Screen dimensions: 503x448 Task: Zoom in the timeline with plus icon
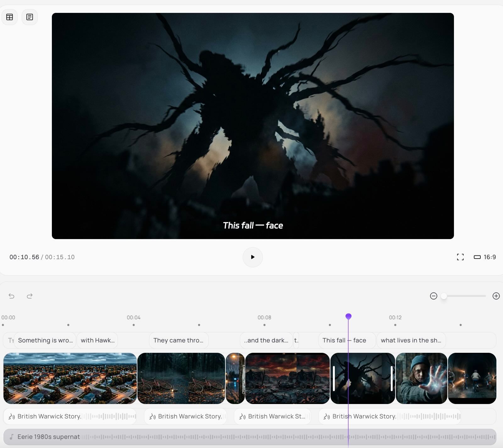point(496,296)
